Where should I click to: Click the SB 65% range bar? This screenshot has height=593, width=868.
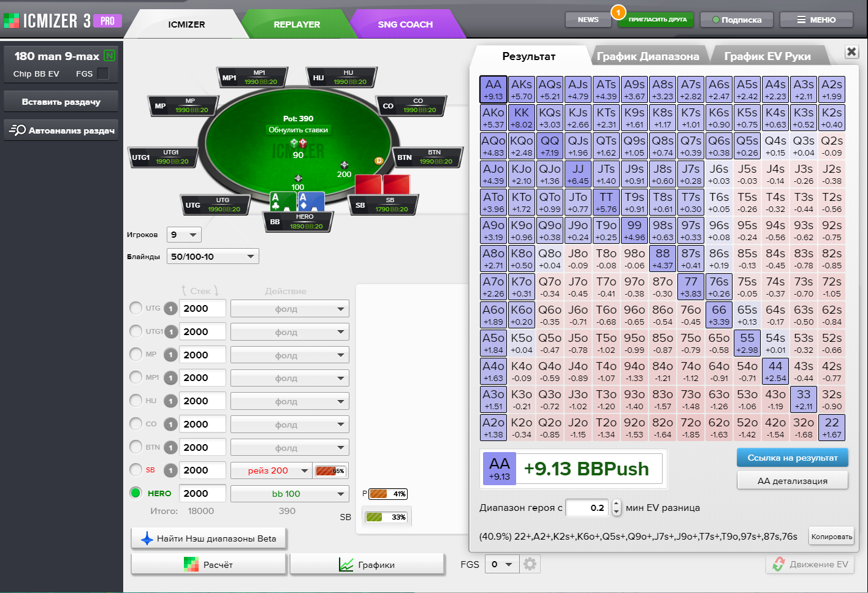[x=330, y=471]
